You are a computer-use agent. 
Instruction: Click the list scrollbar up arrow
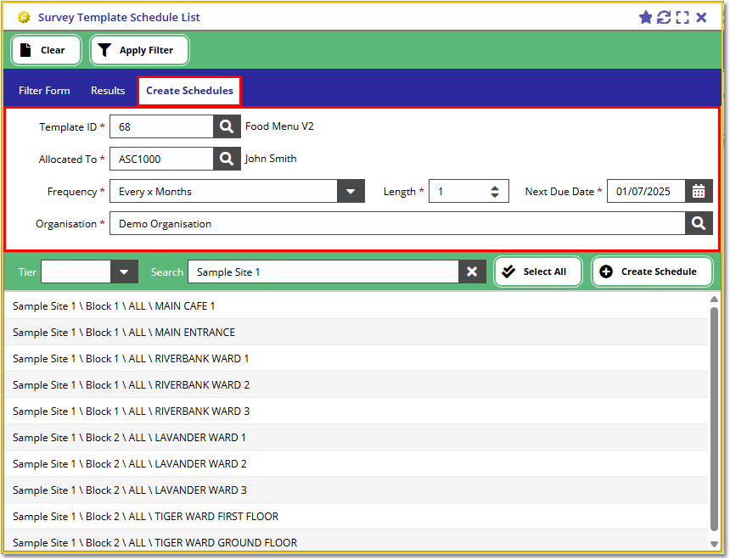(714, 299)
